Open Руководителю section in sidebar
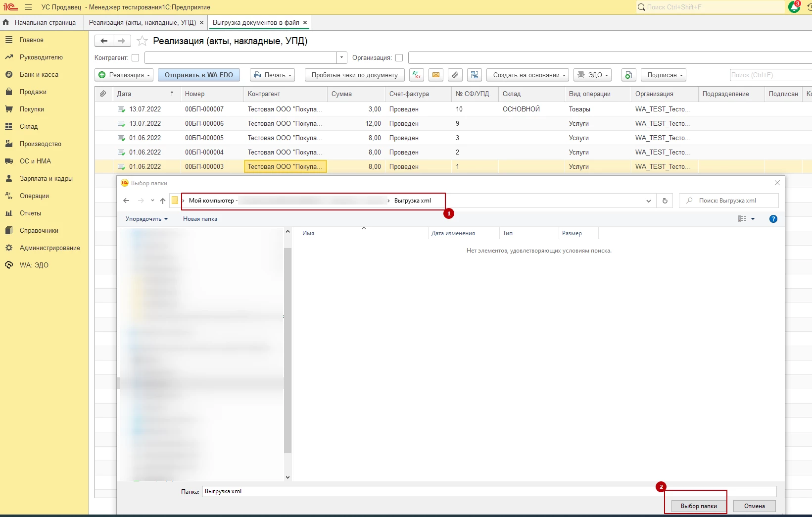This screenshot has height=517, width=812. tap(41, 57)
